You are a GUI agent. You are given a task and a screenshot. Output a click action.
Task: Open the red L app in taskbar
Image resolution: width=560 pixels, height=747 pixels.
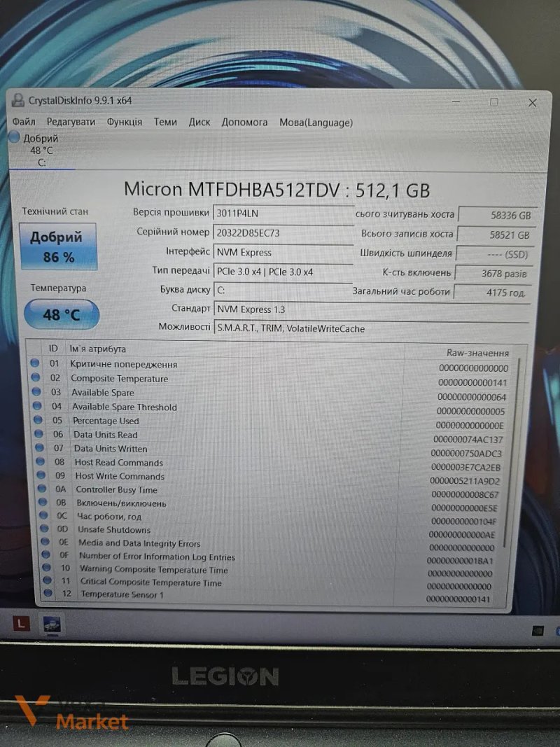click(x=20, y=624)
